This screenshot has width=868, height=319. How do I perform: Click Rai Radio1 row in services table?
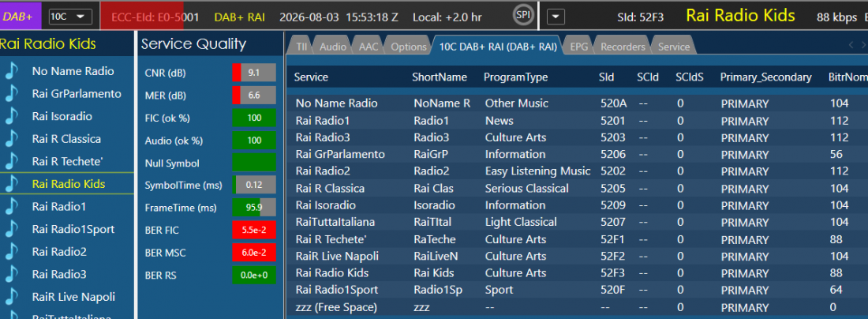576,121
